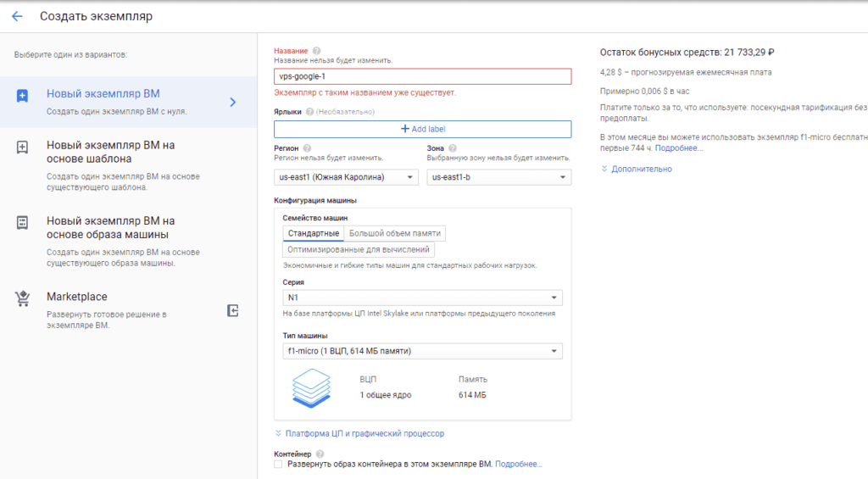Click help icon next to Регион

click(x=307, y=148)
